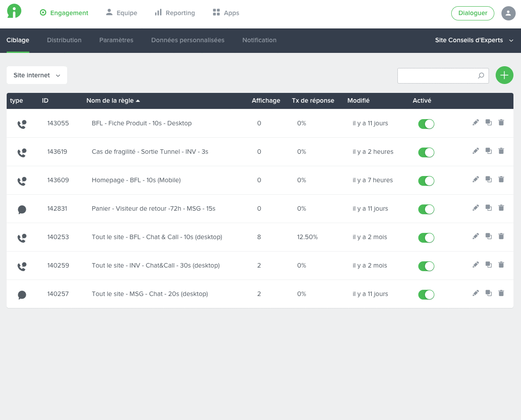The height and width of the screenshot is (420, 521).
Task: Focus the rule search field
Action: tap(443, 76)
